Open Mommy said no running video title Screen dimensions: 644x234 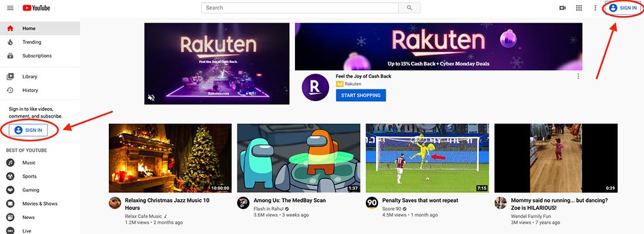[x=560, y=204]
